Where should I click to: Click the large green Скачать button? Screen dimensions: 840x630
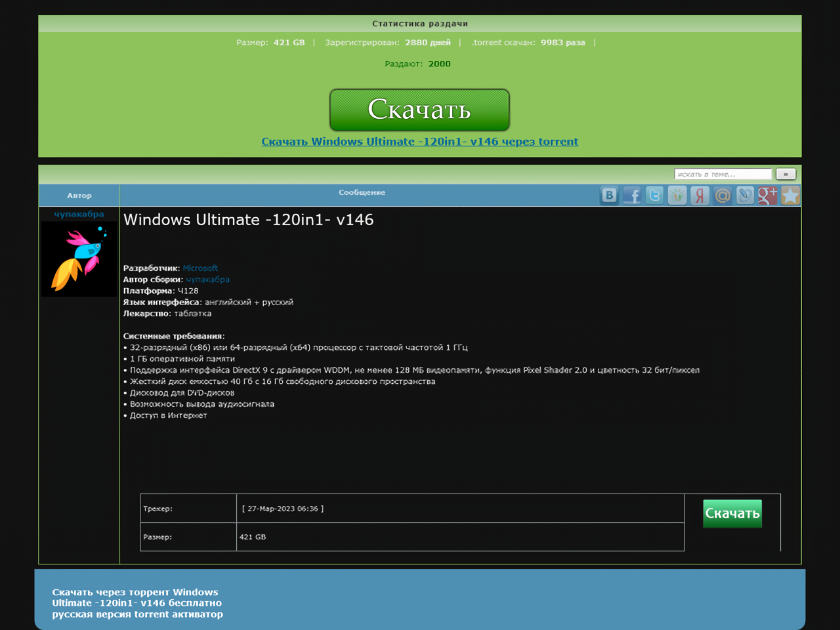pos(419,110)
